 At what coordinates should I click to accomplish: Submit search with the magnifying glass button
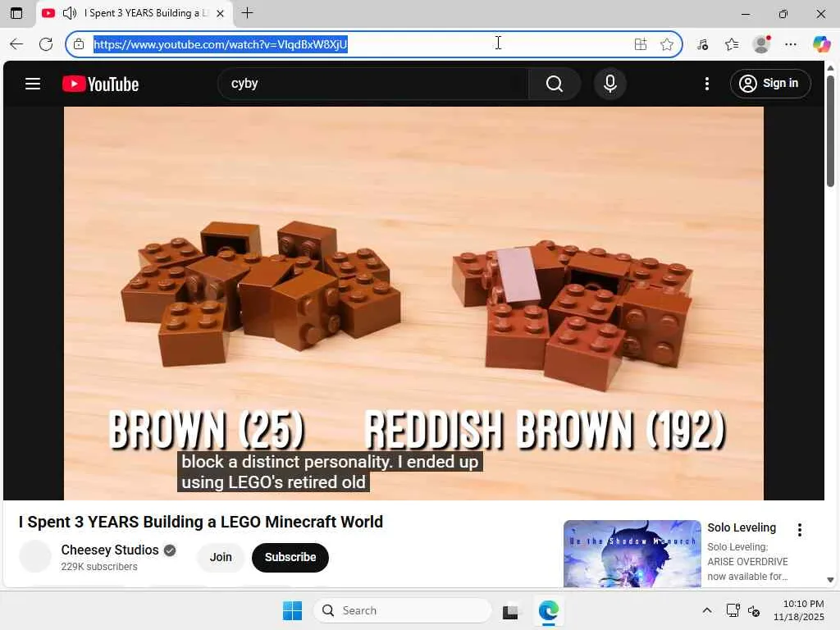(x=554, y=84)
